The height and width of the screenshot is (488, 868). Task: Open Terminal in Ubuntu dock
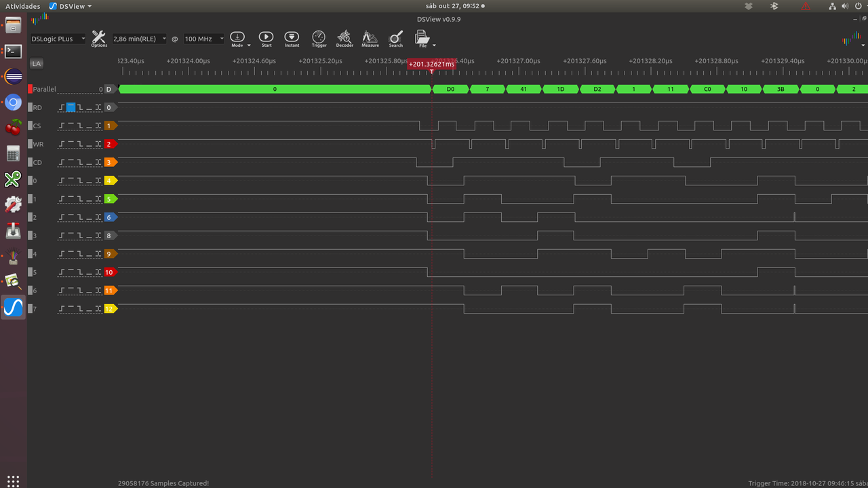(14, 51)
